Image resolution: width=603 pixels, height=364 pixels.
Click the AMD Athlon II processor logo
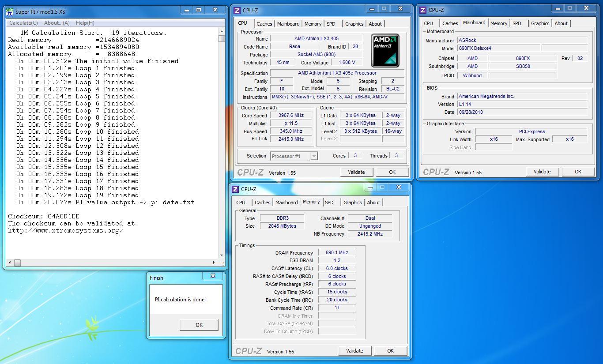click(385, 50)
